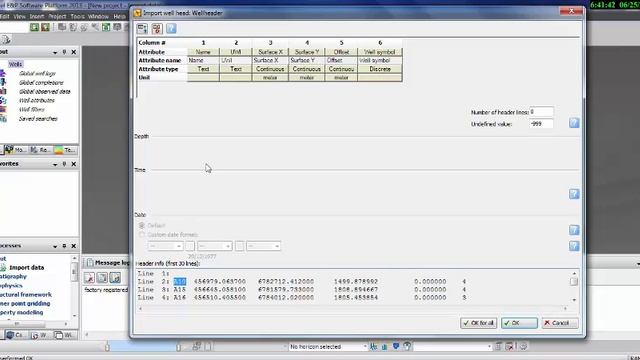
Task: Click the green grid icon in main toolbar
Action: [106, 27]
